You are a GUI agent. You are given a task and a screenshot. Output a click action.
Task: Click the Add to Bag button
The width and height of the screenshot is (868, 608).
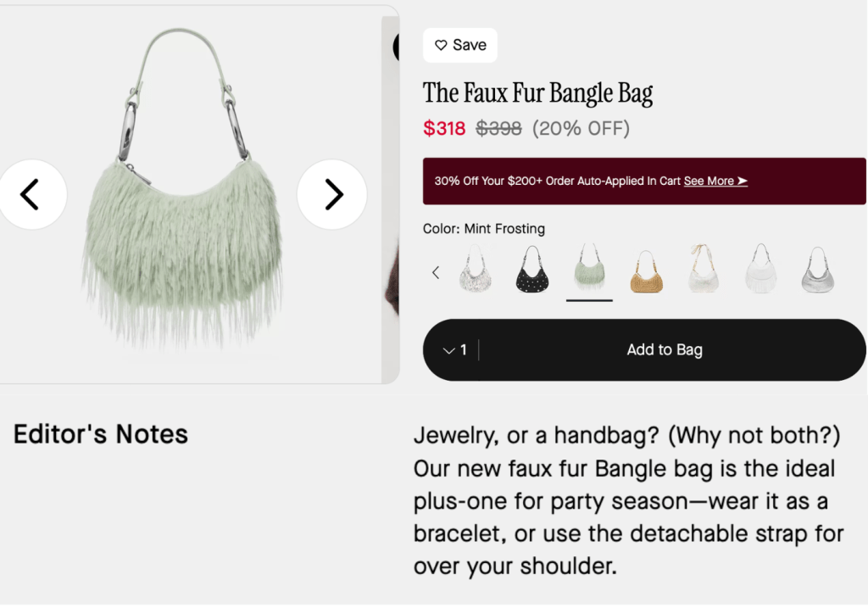pos(665,350)
